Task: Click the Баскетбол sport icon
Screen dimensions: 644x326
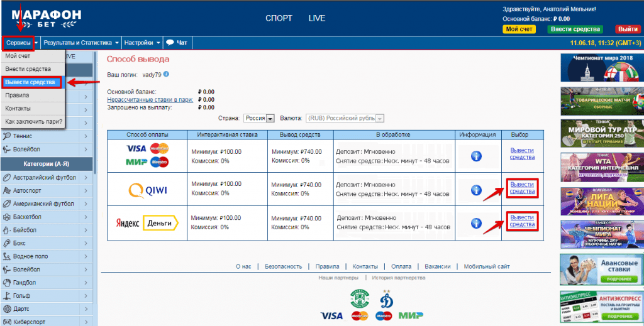Action: [6, 217]
